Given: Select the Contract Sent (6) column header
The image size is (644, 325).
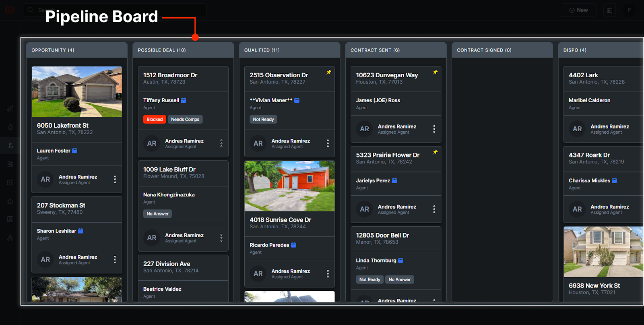Looking at the screenshot, I should click(375, 50).
